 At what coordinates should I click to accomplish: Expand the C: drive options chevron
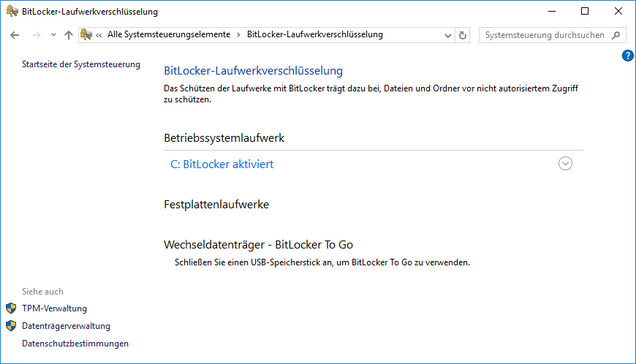pos(565,164)
